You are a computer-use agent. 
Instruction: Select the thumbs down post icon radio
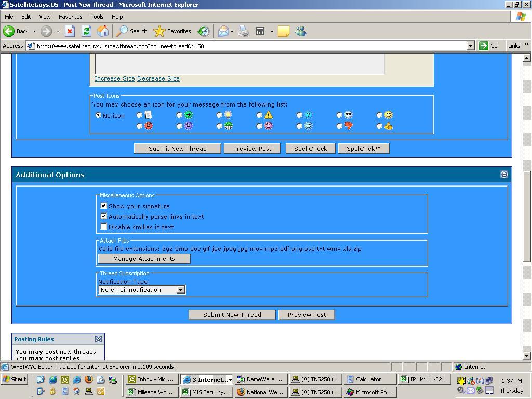click(340, 126)
